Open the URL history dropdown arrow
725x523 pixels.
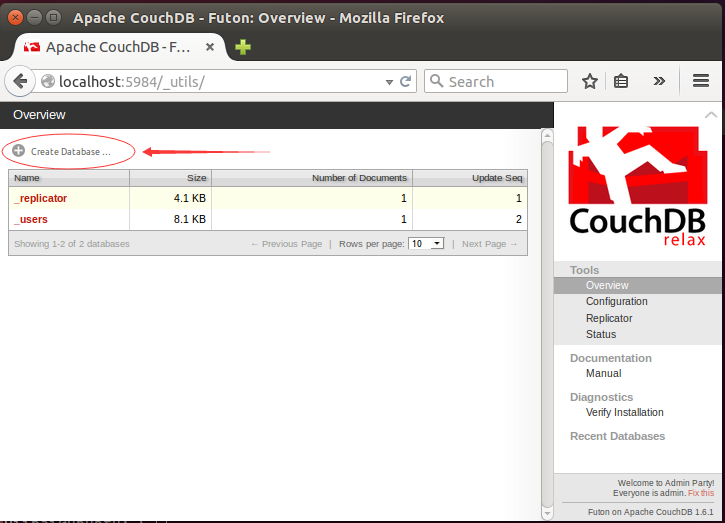point(387,81)
